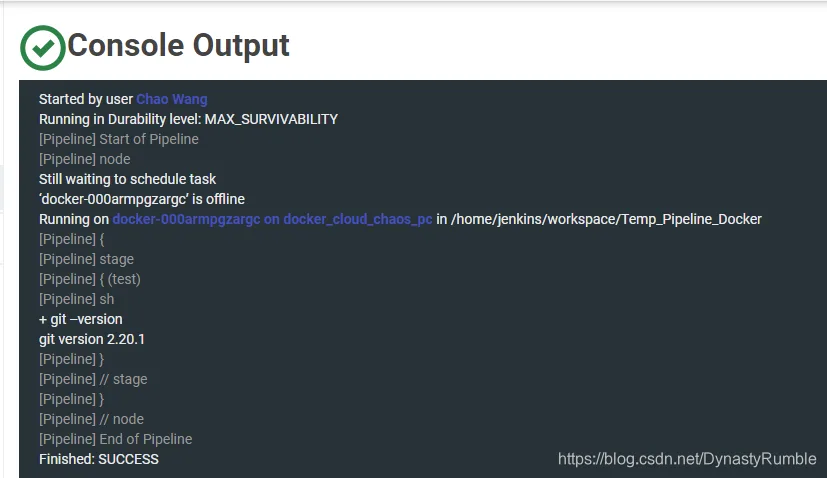The image size is (827, 478).
Task: Click the [Pipeline] node line
Action: tap(84, 159)
